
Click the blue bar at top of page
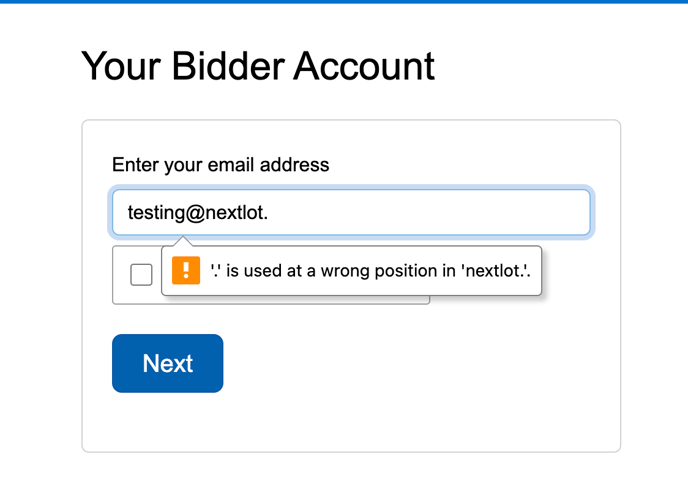[344, 2]
